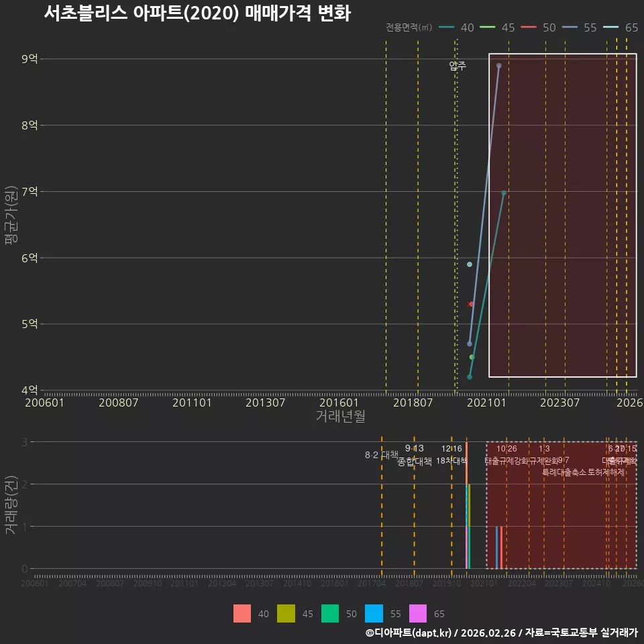Click the blue-gray point just under 5억
This screenshot has width=644, height=644.
tap(470, 343)
